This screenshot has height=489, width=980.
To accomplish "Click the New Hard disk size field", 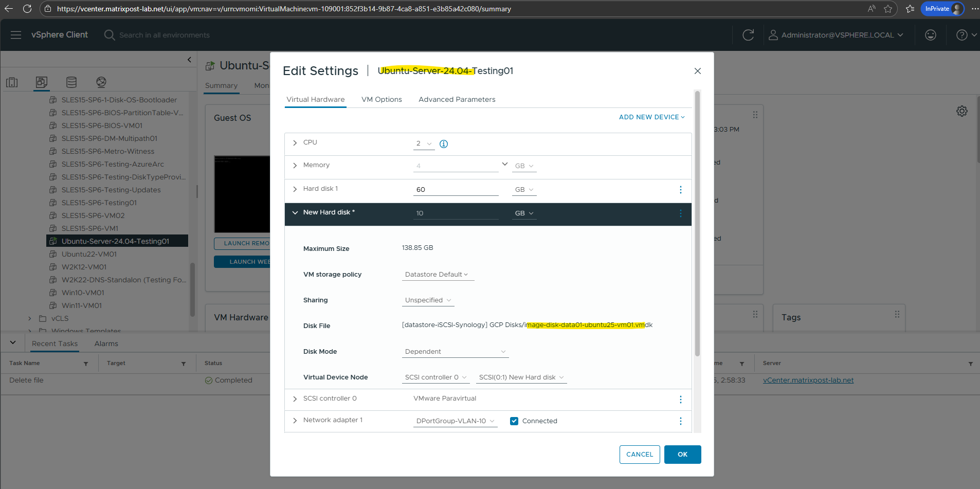I will click(456, 213).
